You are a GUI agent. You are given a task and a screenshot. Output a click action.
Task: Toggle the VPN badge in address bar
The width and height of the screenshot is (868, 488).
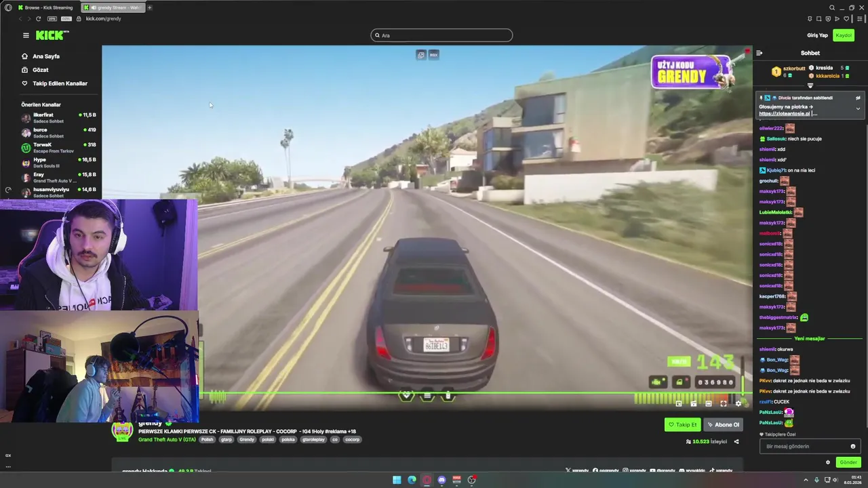click(x=52, y=18)
